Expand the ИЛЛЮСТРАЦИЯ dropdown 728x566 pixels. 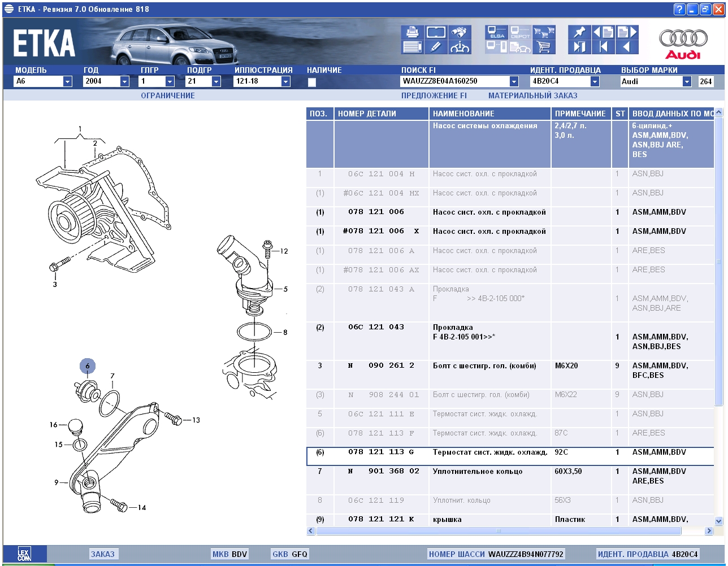(x=286, y=81)
